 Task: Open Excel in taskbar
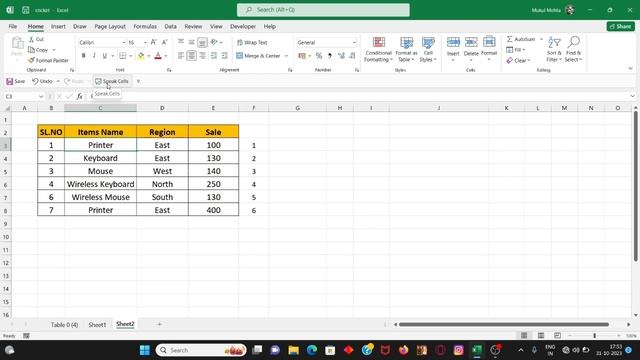[x=476, y=350]
